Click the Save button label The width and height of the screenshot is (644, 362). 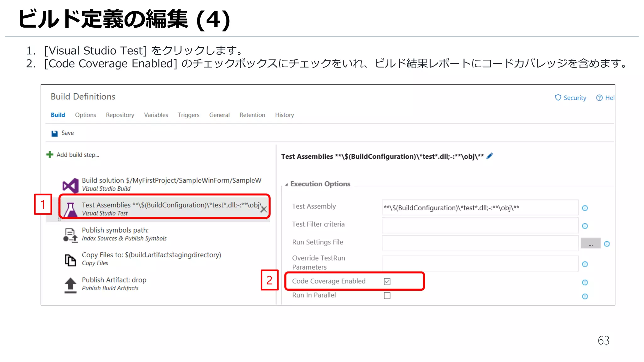[68, 133]
